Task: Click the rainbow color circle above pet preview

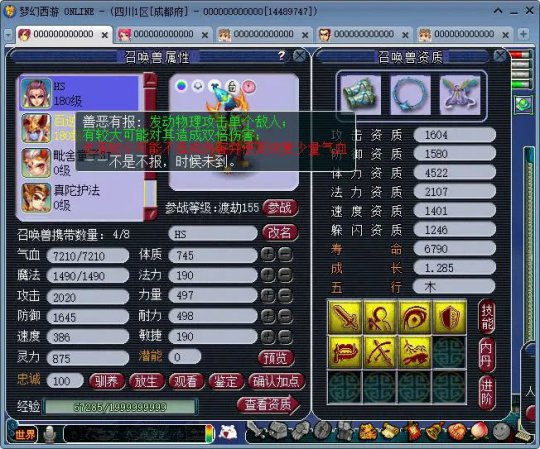Action: click(x=181, y=85)
